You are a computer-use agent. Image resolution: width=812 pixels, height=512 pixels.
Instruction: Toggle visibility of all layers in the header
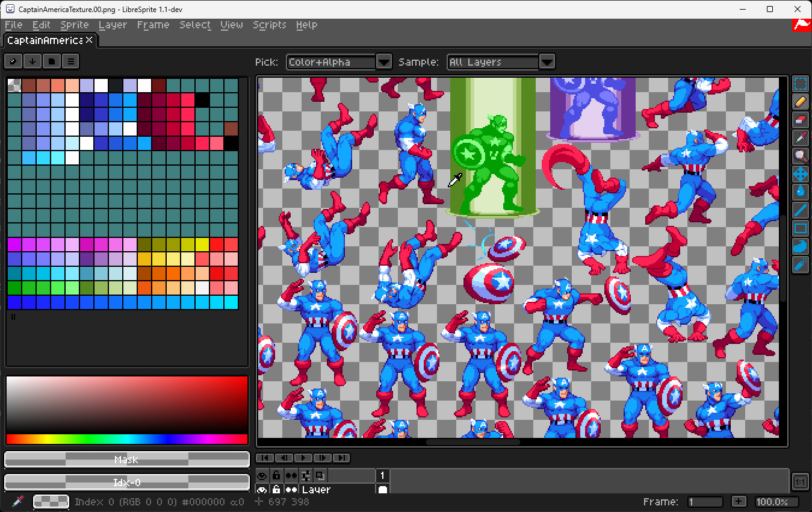pyautogui.click(x=262, y=475)
